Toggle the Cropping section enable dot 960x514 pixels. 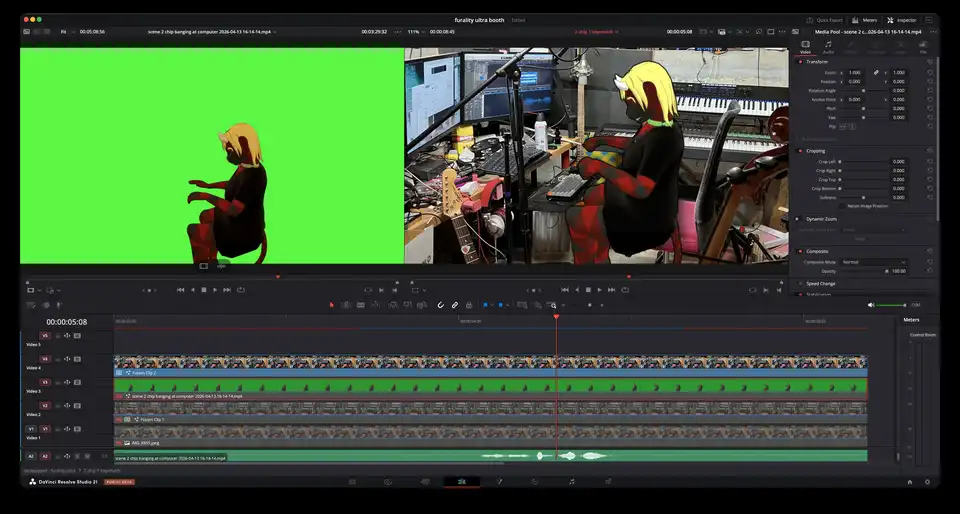click(x=800, y=151)
